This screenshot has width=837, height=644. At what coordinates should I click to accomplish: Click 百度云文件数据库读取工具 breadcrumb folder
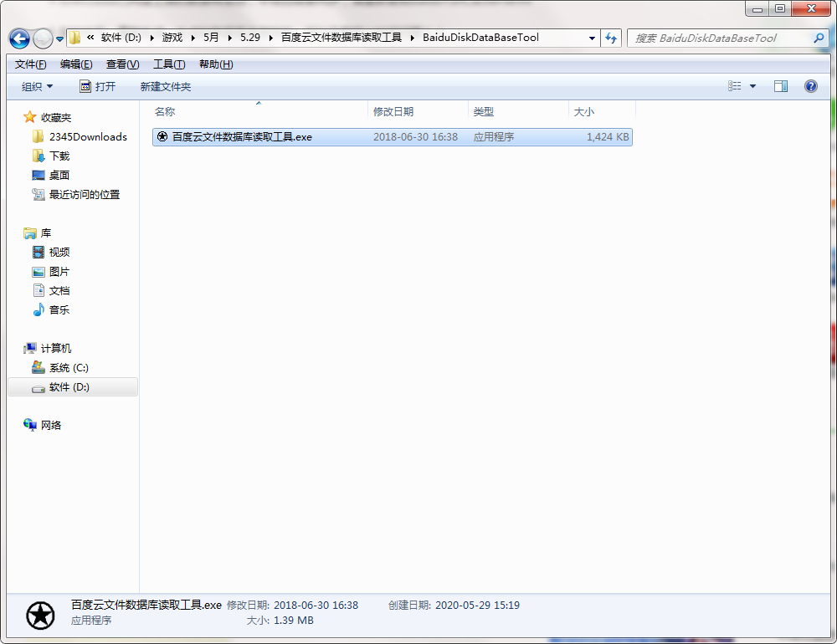[x=341, y=38]
